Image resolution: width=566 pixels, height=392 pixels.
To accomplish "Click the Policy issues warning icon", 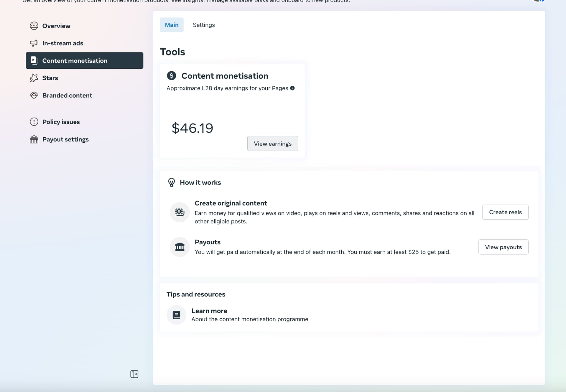I will click(x=34, y=122).
